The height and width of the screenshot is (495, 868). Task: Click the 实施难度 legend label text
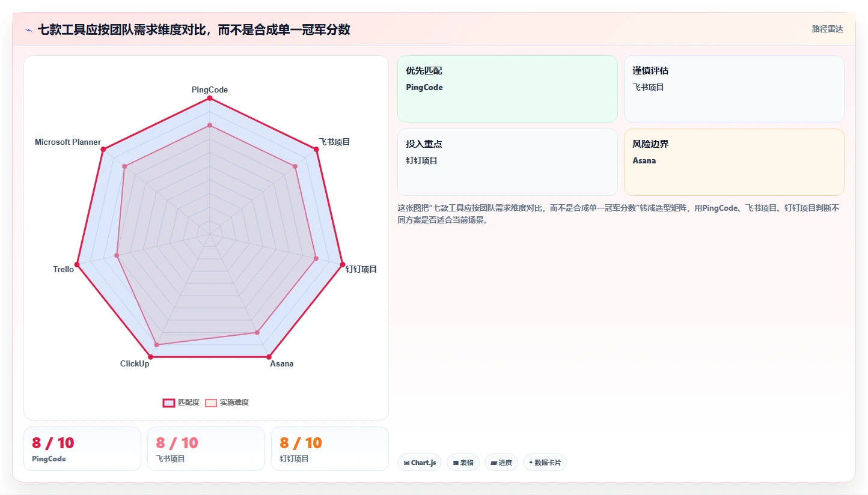point(234,402)
